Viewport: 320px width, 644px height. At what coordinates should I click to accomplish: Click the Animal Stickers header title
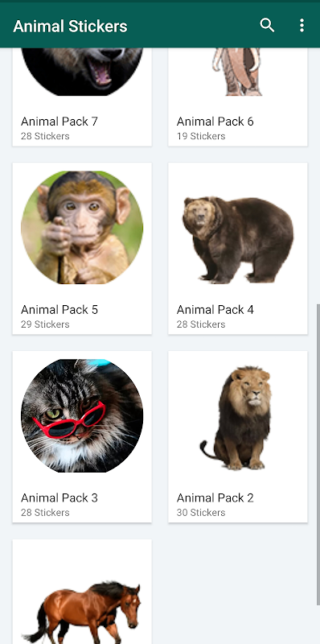coord(70,27)
